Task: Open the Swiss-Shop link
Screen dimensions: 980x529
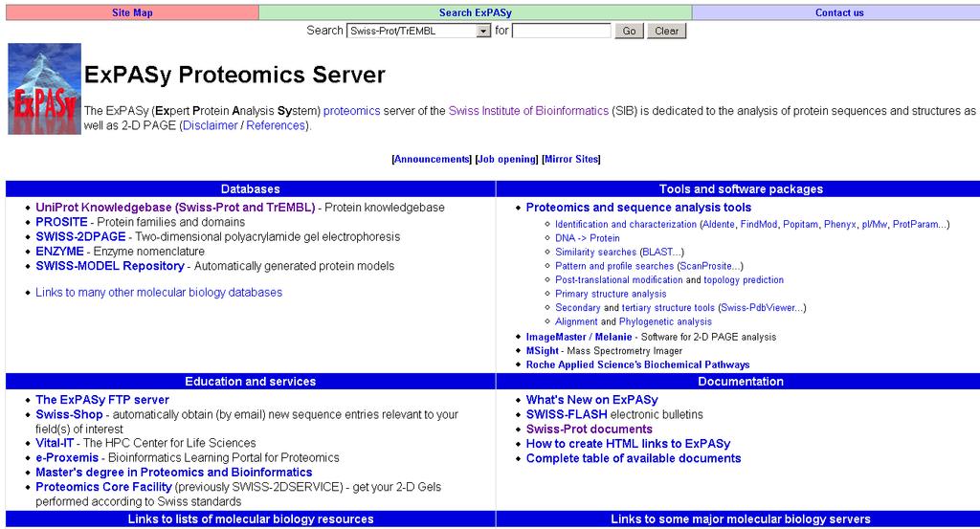Action: 69,414
